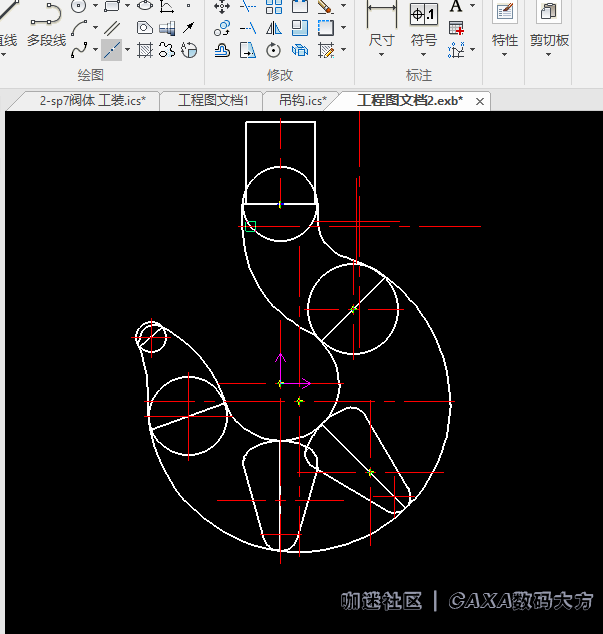Expand the Properties (特性) dropdown
This screenshot has width=603, height=634.
tap(505, 41)
